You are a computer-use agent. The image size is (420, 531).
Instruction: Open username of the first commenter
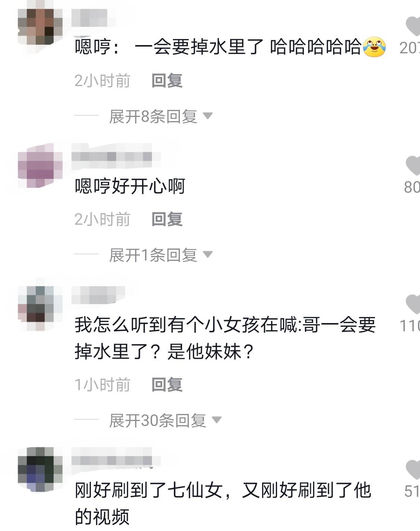(x=89, y=17)
